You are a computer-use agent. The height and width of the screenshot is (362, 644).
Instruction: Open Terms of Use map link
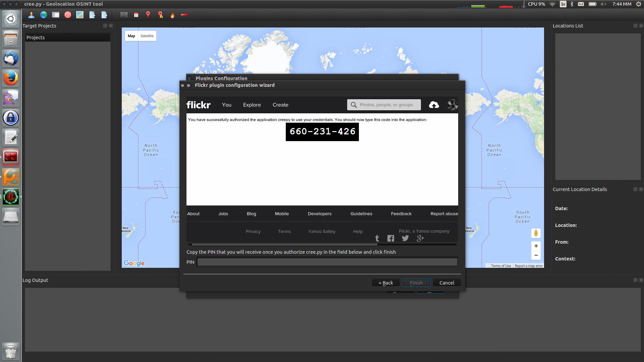coord(501,266)
